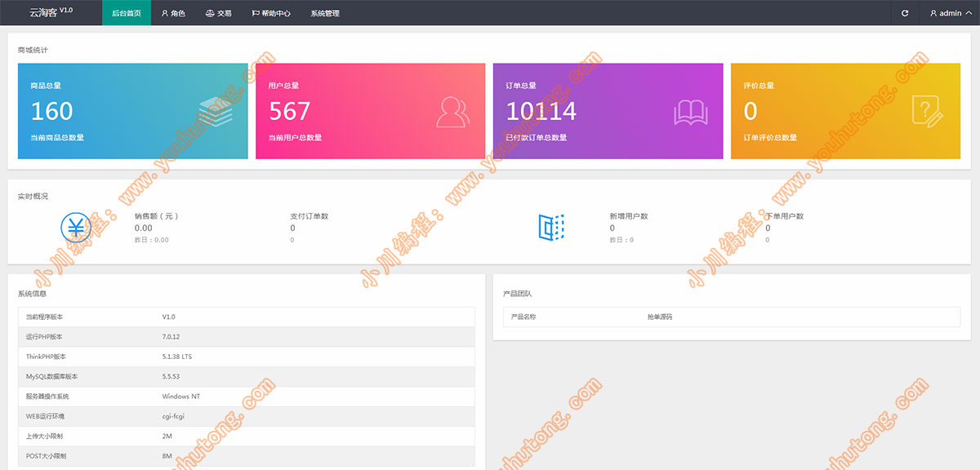Click the cgi-fcgi value

click(173, 416)
